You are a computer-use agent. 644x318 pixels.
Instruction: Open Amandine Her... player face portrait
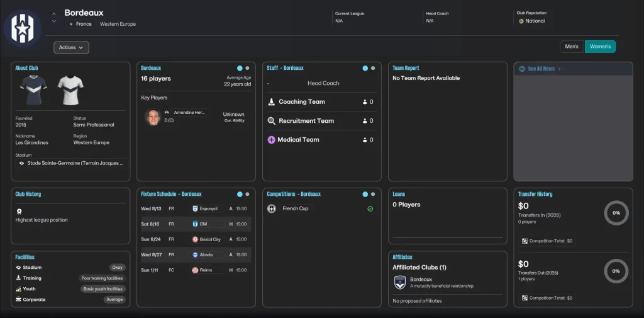pyautogui.click(x=153, y=117)
